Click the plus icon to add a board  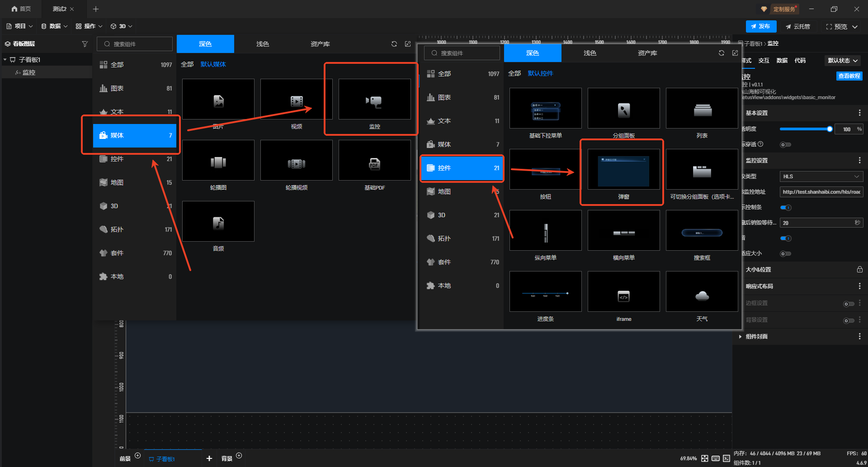coord(209,458)
